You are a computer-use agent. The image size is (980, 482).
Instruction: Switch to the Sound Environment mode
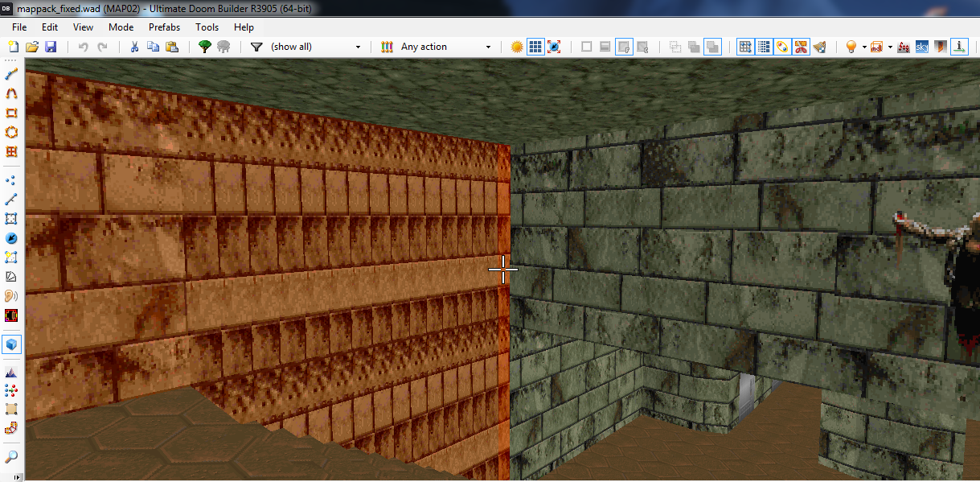click(12, 314)
